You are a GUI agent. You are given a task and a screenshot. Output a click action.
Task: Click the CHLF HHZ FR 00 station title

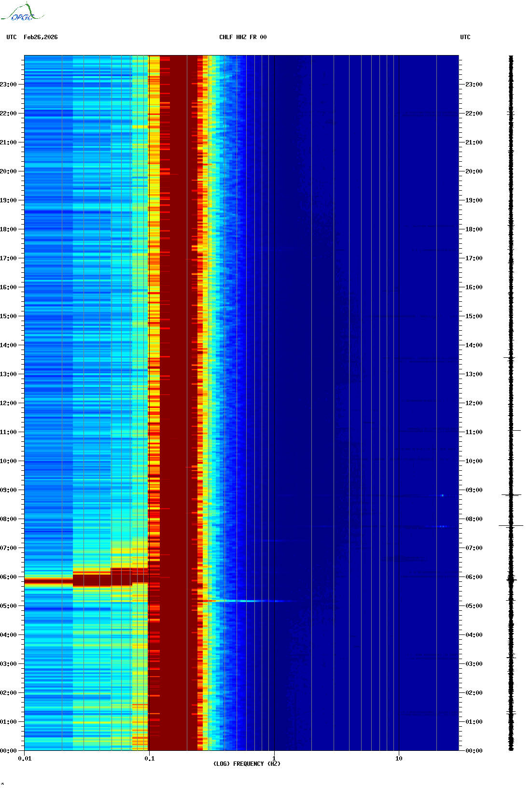(243, 37)
